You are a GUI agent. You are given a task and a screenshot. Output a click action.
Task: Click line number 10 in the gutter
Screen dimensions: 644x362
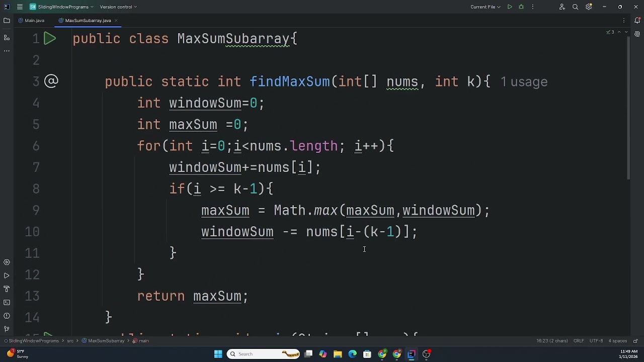point(32,232)
